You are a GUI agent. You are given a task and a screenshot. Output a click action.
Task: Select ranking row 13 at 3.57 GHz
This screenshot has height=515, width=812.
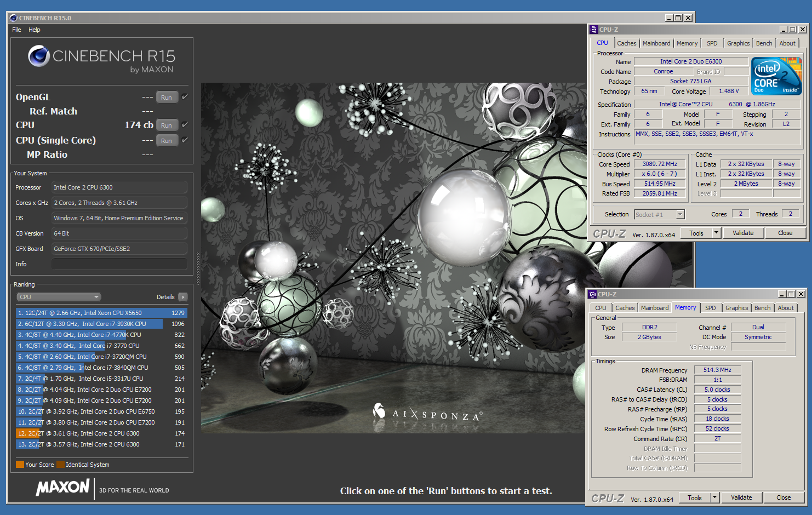pos(101,444)
